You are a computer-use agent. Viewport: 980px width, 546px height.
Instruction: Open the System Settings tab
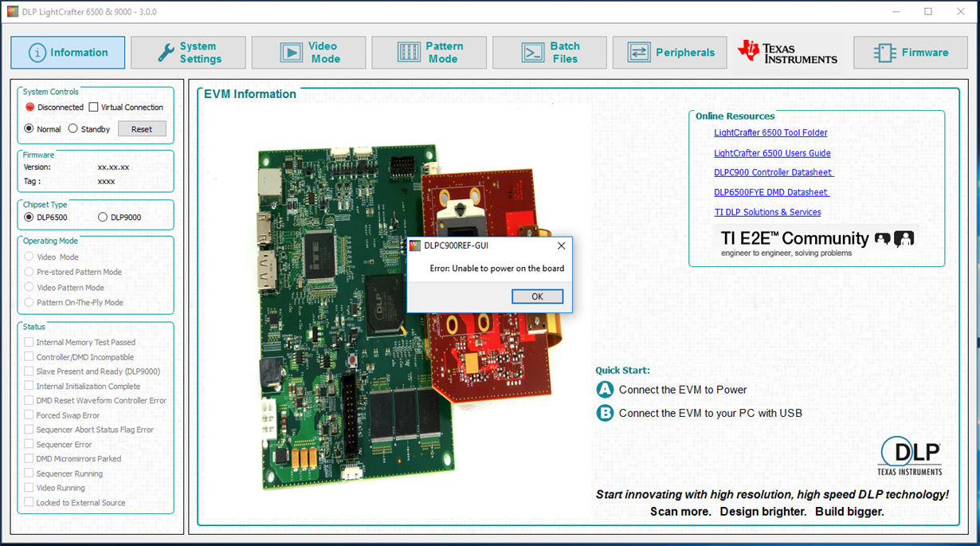(x=188, y=53)
